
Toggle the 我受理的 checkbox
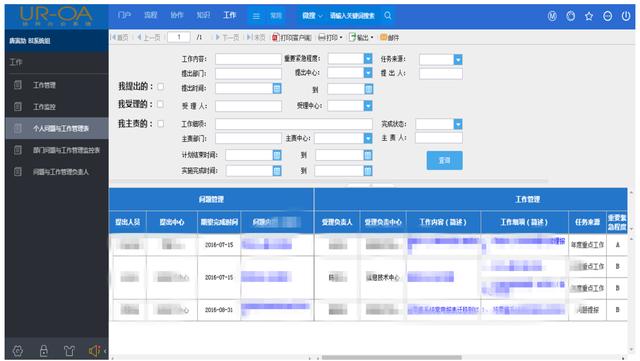161,105
